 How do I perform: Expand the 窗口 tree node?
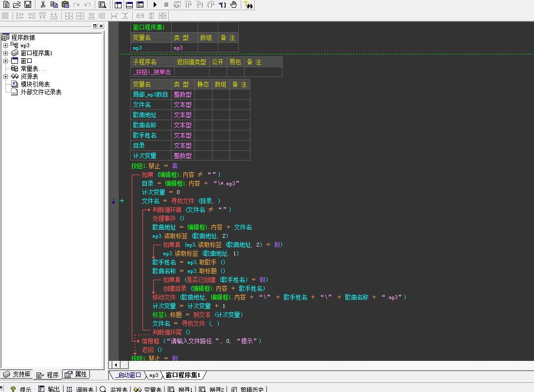coord(5,61)
